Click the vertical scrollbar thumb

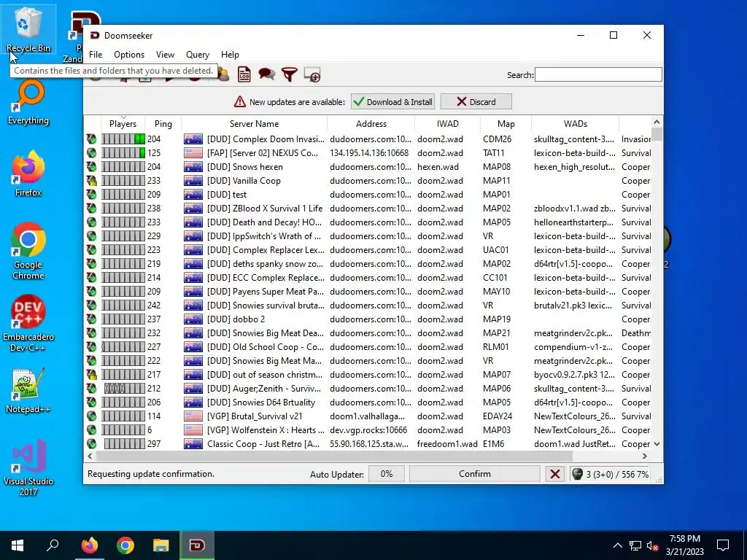(x=657, y=134)
